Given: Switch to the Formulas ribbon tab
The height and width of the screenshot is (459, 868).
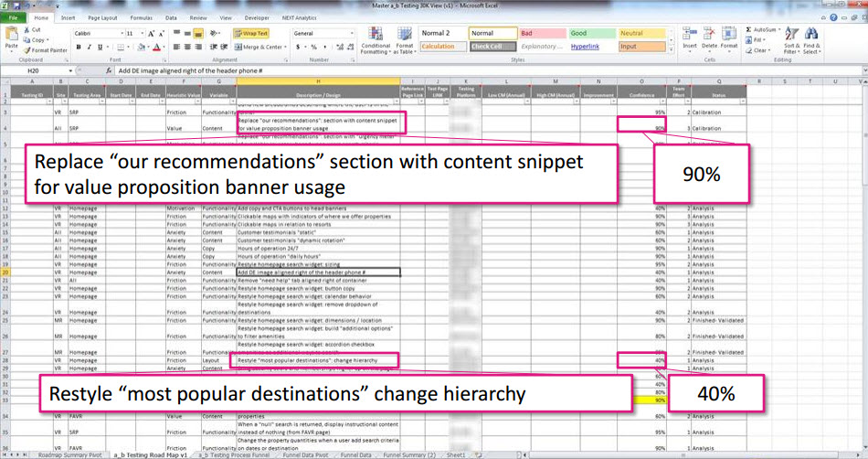Looking at the screenshot, I should point(141,16).
